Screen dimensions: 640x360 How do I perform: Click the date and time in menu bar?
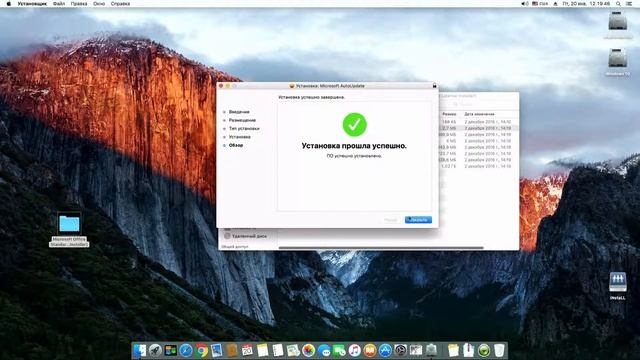click(x=586, y=4)
